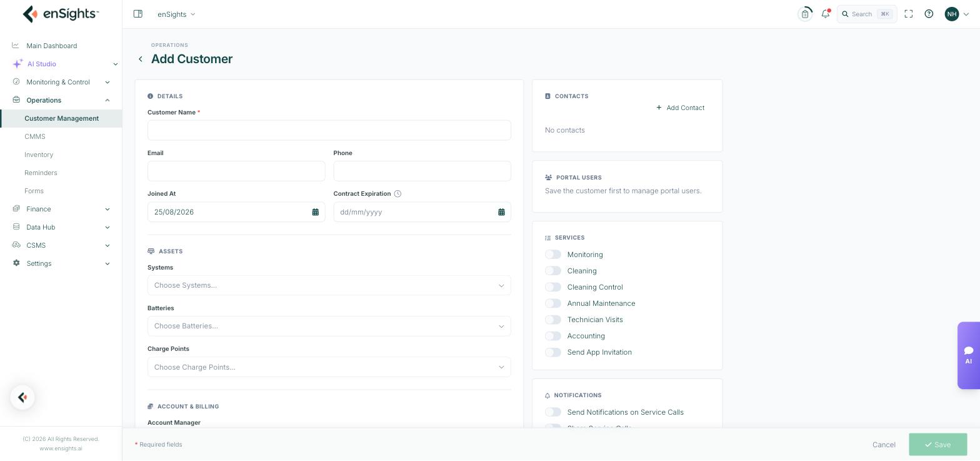Click the Cancel button
The image size is (980, 461).
[884, 445]
